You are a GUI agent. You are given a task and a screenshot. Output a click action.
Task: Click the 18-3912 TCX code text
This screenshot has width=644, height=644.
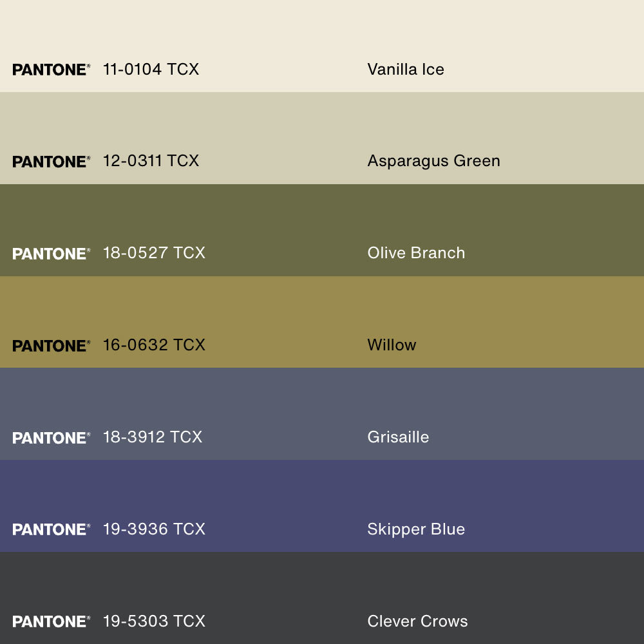pyautogui.click(x=153, y=437)
